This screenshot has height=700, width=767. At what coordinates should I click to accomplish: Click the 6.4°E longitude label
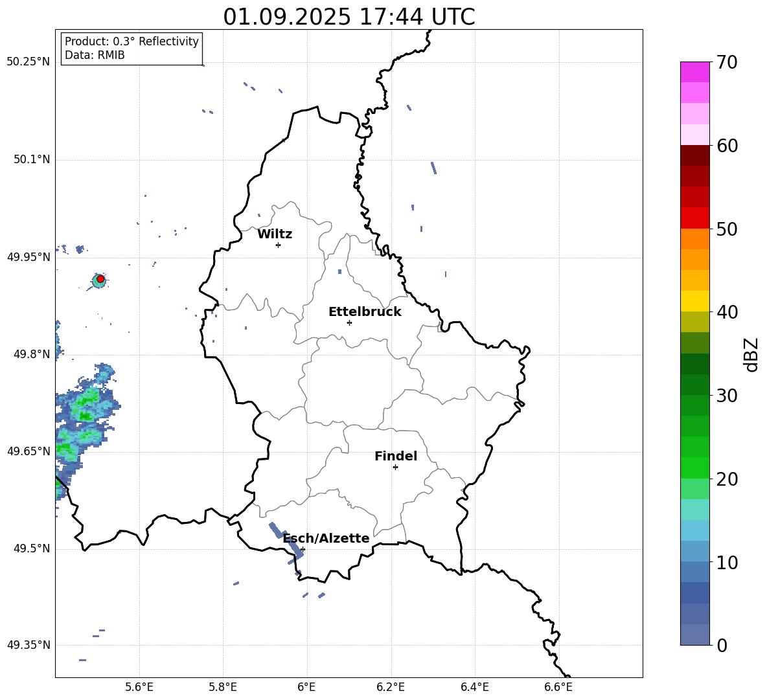474,687
